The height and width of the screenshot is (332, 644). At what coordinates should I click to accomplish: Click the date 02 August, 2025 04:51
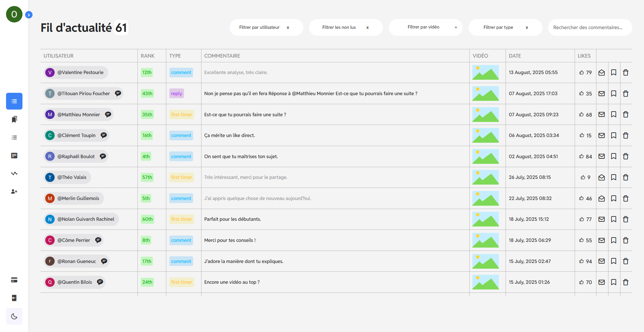(533, 156)
